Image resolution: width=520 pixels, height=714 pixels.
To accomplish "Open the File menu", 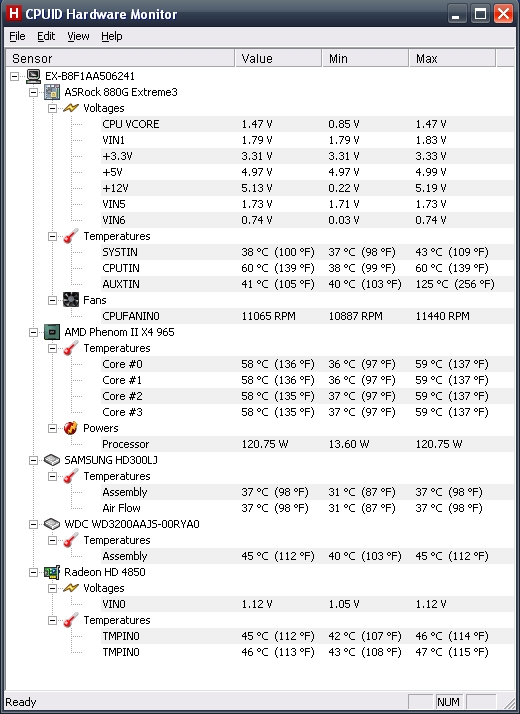I will 17,36.
